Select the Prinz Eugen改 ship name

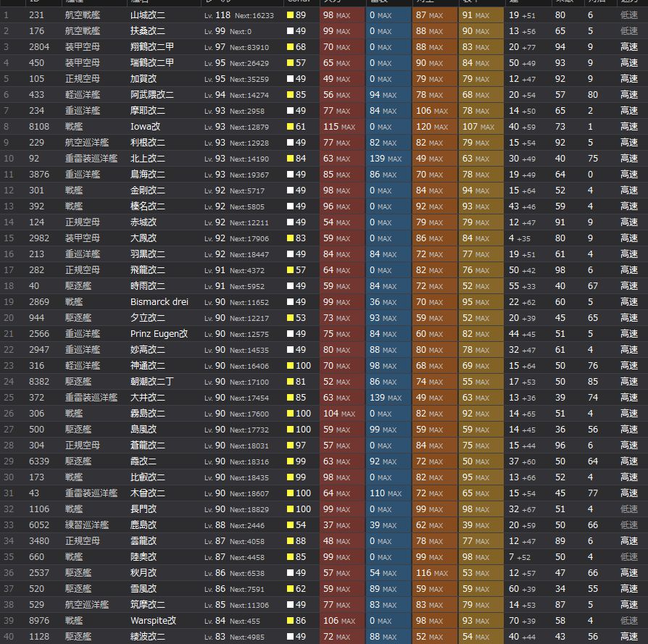coord(159,334)
